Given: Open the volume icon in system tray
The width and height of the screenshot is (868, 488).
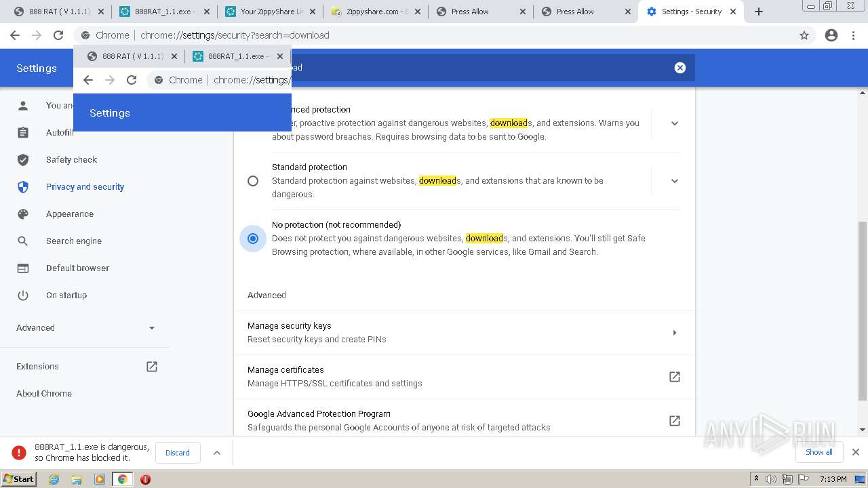Looking at the screenshot, I should point(771,479).
